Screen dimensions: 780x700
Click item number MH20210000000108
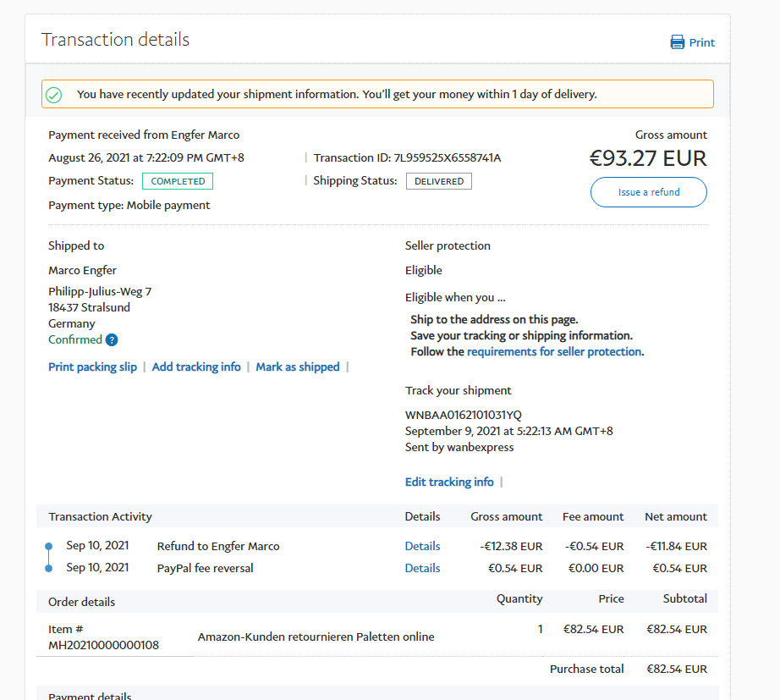(103, 645)
